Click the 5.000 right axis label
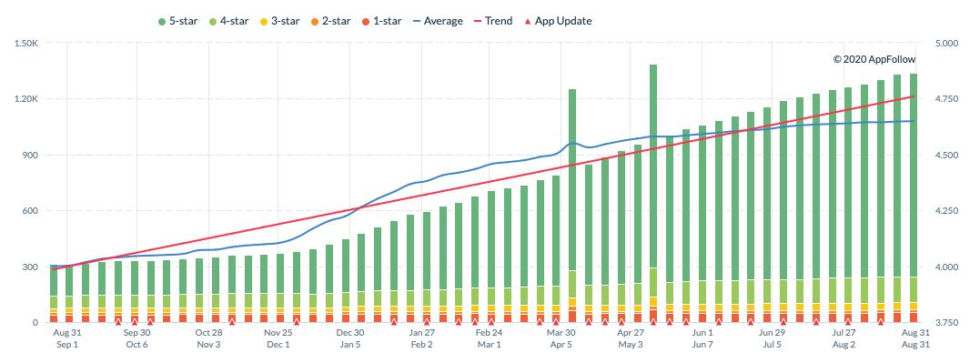 tap(946, 43)
